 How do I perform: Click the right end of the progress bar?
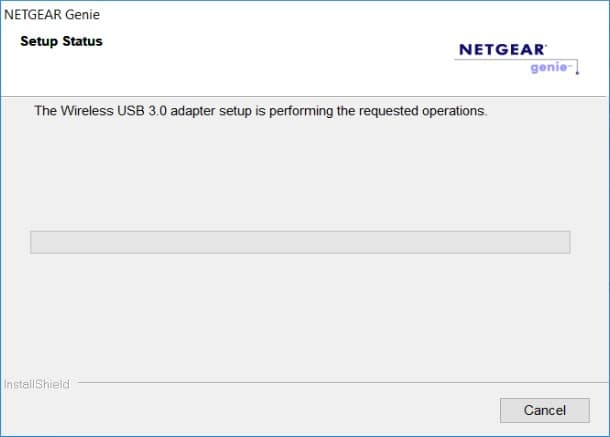click(564, 242)
